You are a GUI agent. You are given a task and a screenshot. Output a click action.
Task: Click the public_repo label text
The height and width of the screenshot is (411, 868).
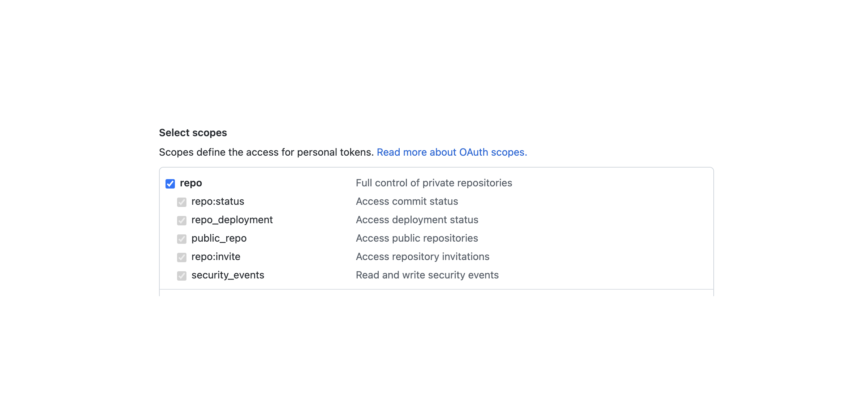click(x=219, y=238)
